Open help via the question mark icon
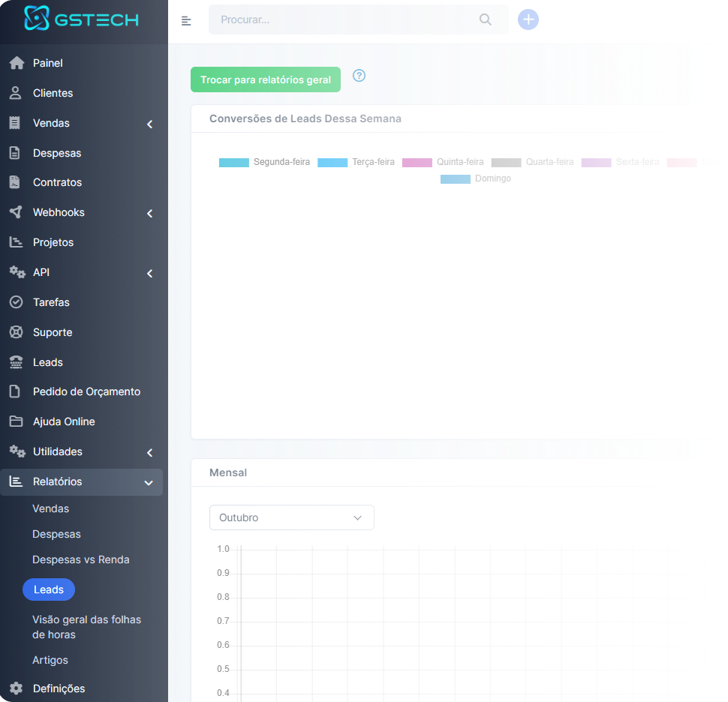Viewport: 728px width, 702px height. (x=359, y=76)
